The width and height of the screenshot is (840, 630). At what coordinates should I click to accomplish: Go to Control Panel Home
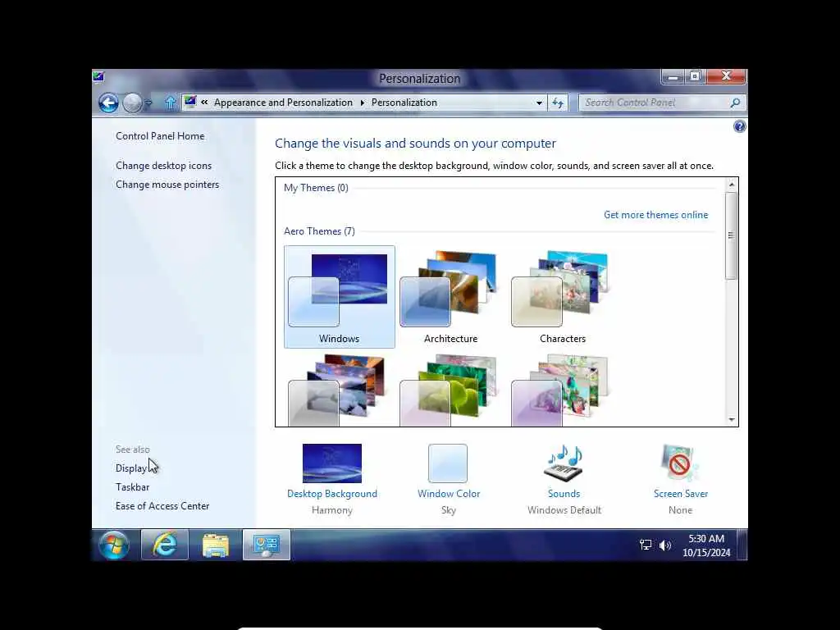pyautogui.click(x=160, y=136)
